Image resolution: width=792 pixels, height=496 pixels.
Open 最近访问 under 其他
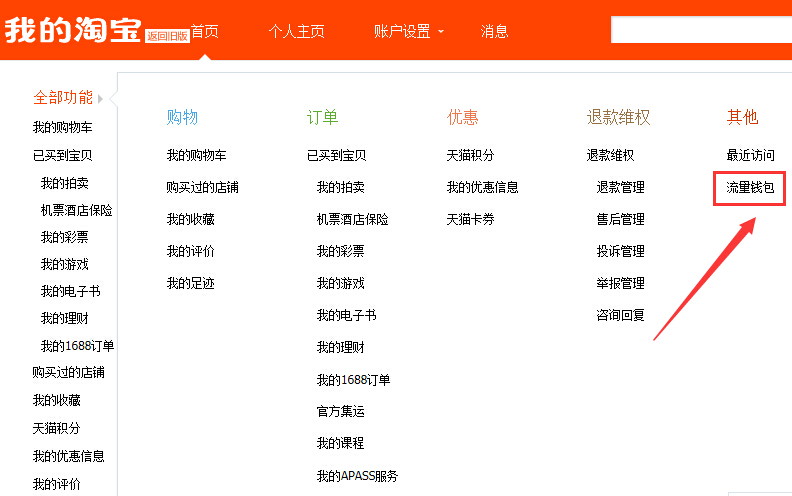click(x=750, y=155)
